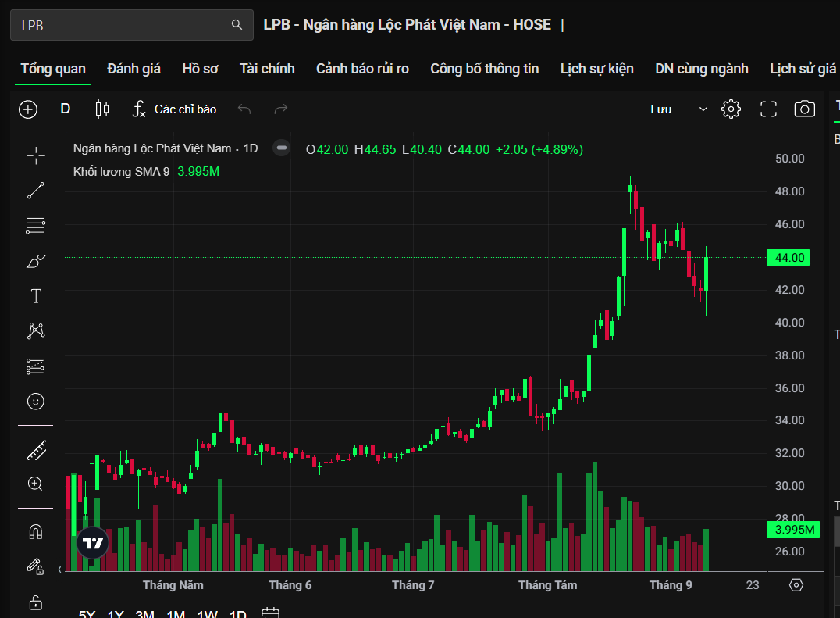This screenshot has height=618, width=840.
Task: Go to the Tài chính tab
Action: pos(267,69)
